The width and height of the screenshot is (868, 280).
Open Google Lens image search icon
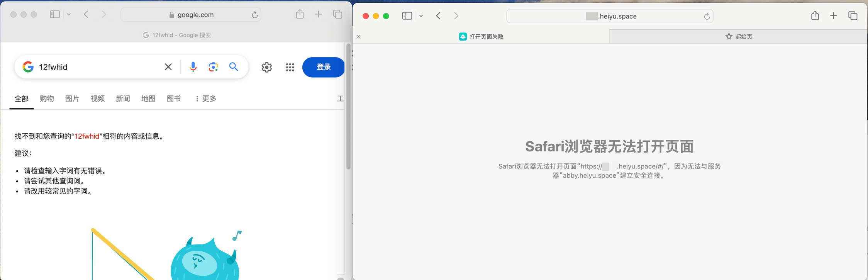(x=213, y=67)
